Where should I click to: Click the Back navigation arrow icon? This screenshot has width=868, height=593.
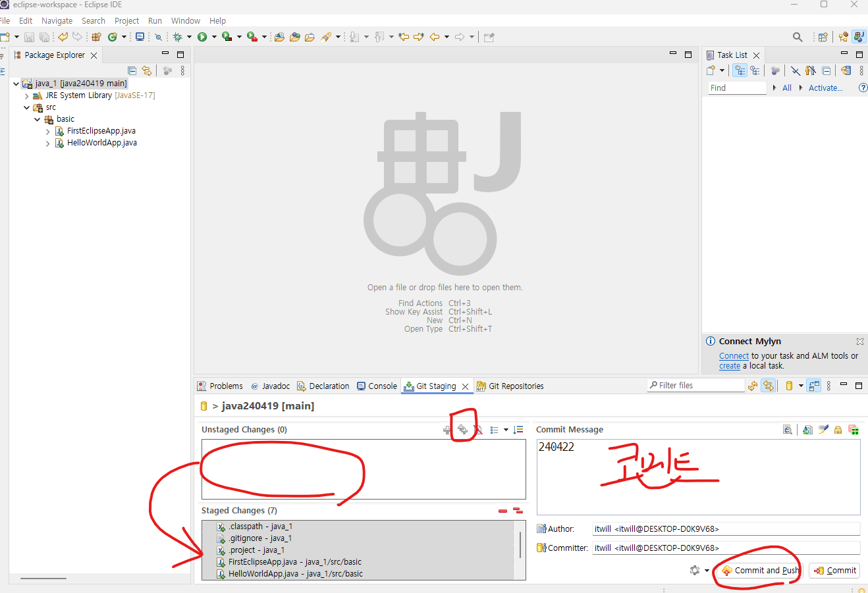434,37
